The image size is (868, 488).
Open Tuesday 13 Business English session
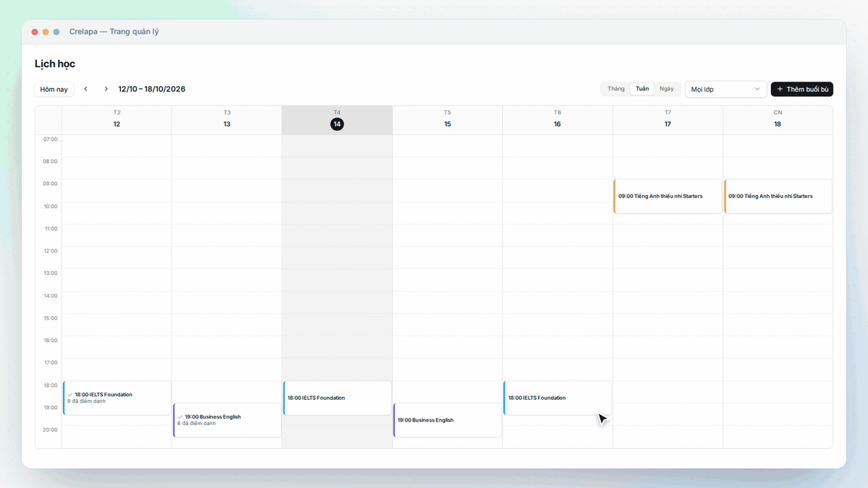pos(227,420)
